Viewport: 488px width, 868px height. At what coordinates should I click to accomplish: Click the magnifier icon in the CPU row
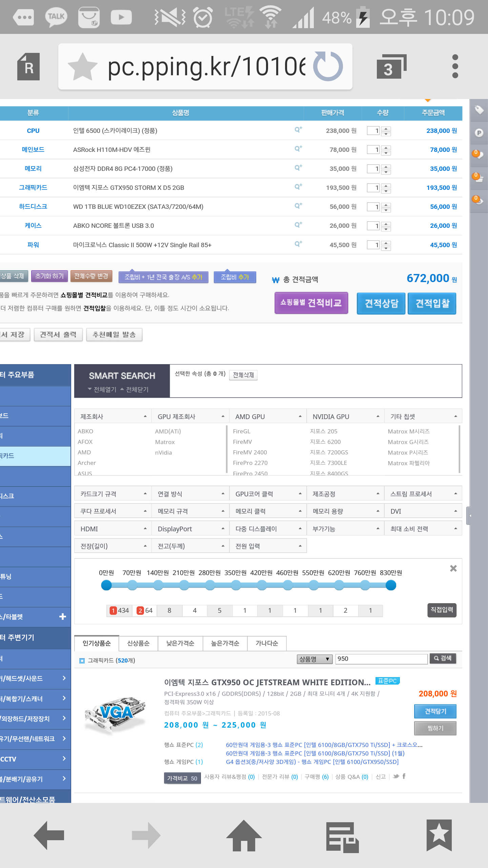tap(298, 130)
